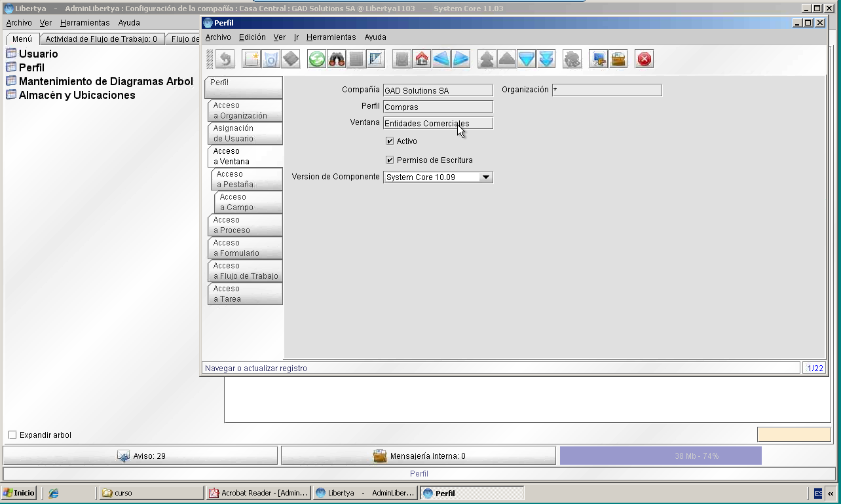Click the new record toolbar icon
This screenshot has width=841, height=504.
(252, 59)
